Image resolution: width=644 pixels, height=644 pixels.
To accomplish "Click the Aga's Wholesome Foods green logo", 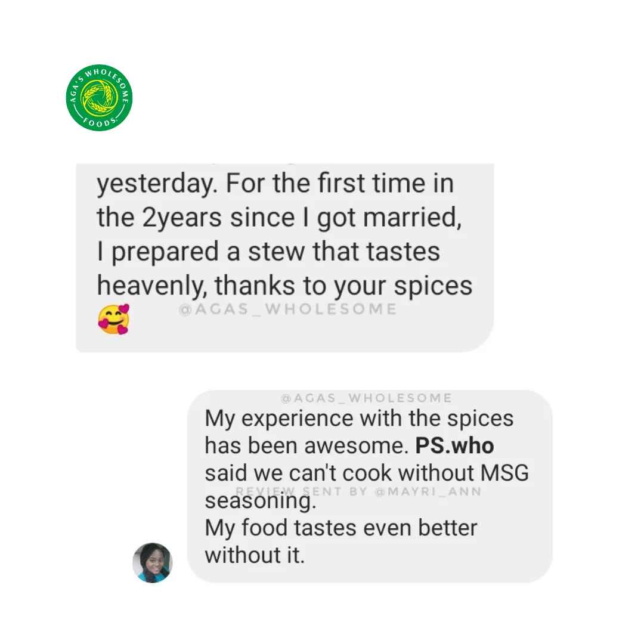I will coord(99,98).
